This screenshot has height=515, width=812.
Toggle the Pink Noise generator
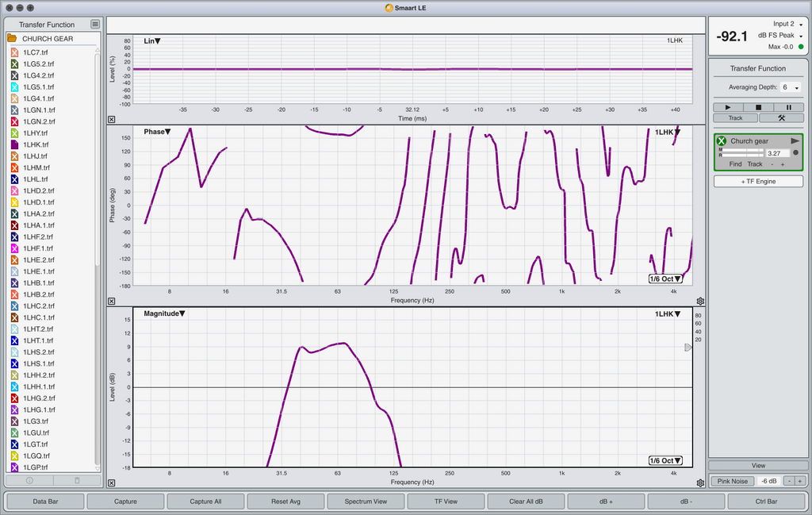[x=732, y=481]
